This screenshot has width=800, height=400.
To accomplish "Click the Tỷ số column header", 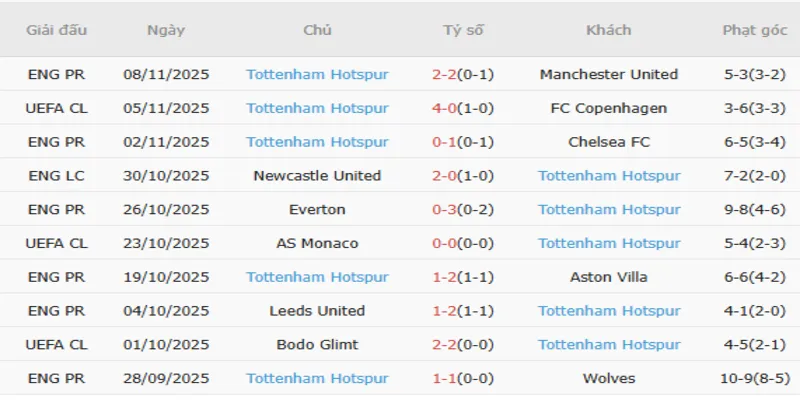I will click(x=463, y=30).
